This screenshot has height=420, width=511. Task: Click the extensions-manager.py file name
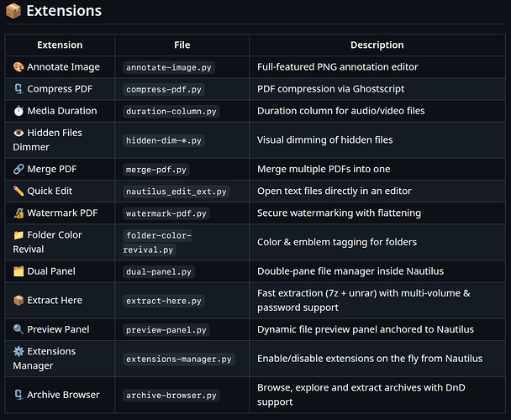point(178,359)
